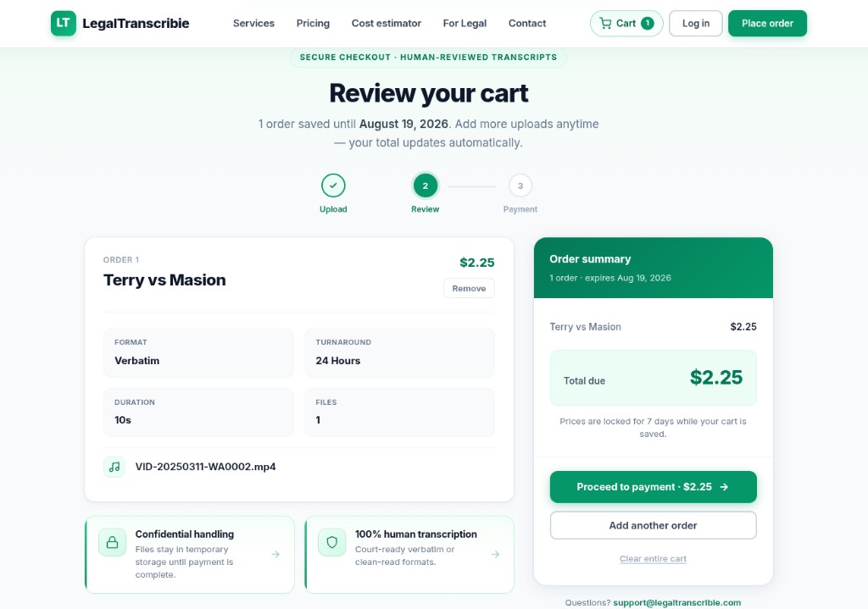The image size is (868, 609).
Task: Click the order price $2.25 in order card
Action: [x=477, y=263]
